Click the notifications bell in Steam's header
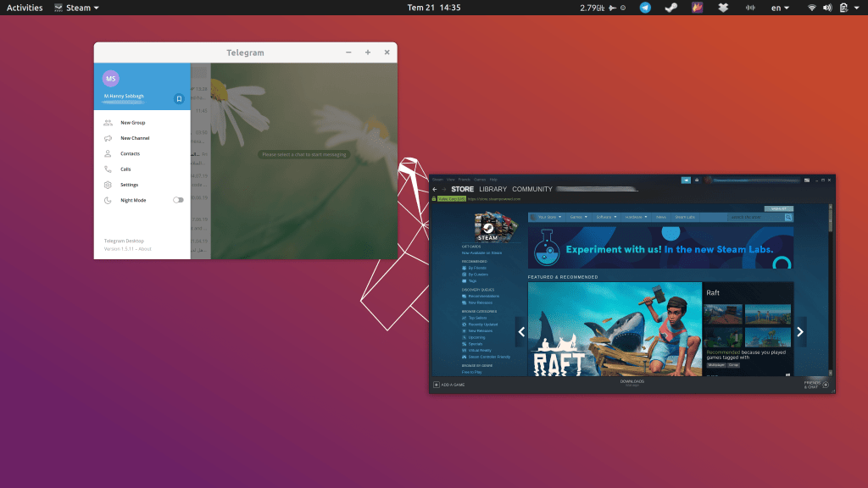 [x=696, y=180]
